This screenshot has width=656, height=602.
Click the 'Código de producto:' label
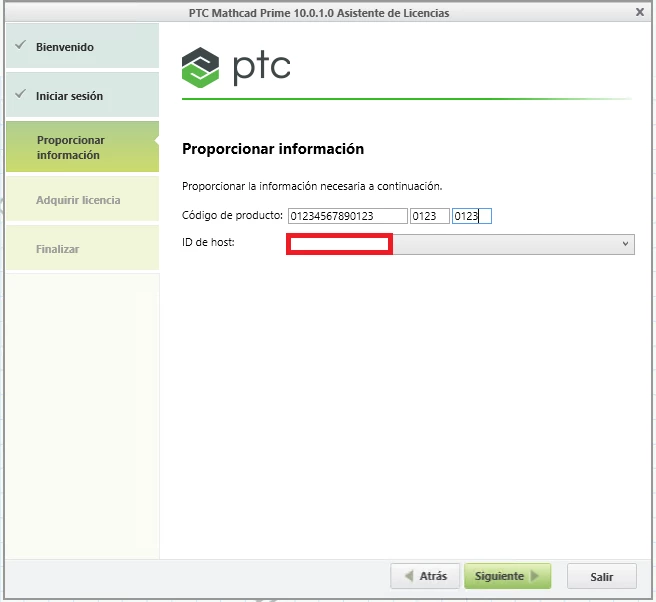click(x=232, y=215)
